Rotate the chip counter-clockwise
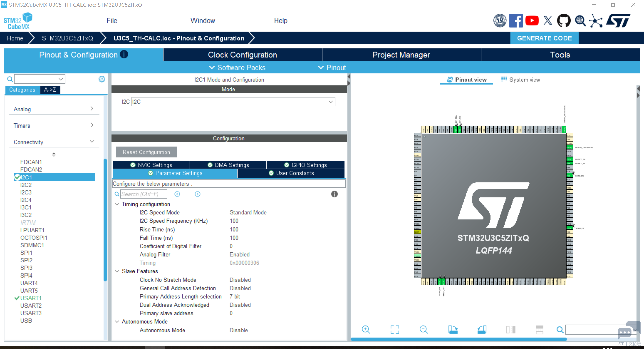 482,330
